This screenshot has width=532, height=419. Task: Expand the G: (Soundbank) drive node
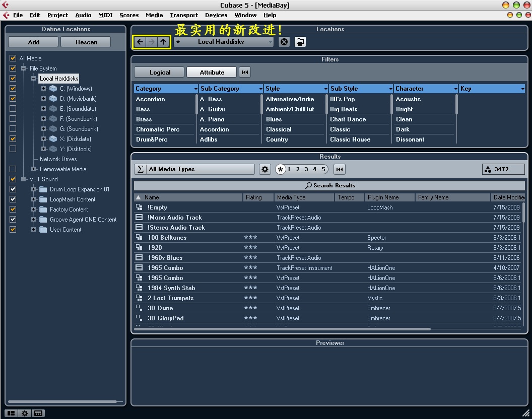pyautogui.click(x=43, y=128)
